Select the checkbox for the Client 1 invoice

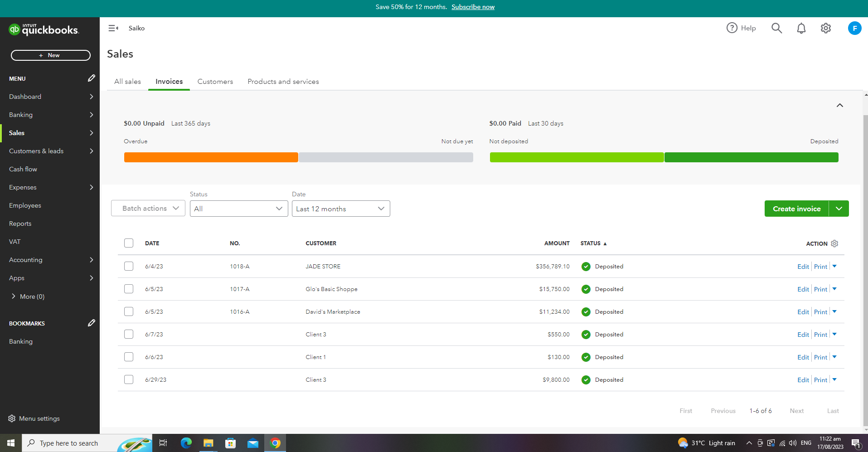129,357
